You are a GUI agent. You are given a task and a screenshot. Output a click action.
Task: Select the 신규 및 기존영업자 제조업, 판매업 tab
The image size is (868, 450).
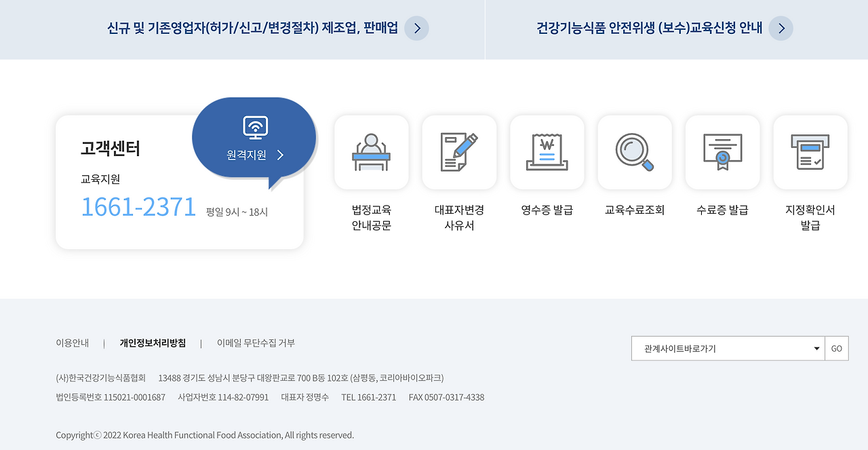252,29
